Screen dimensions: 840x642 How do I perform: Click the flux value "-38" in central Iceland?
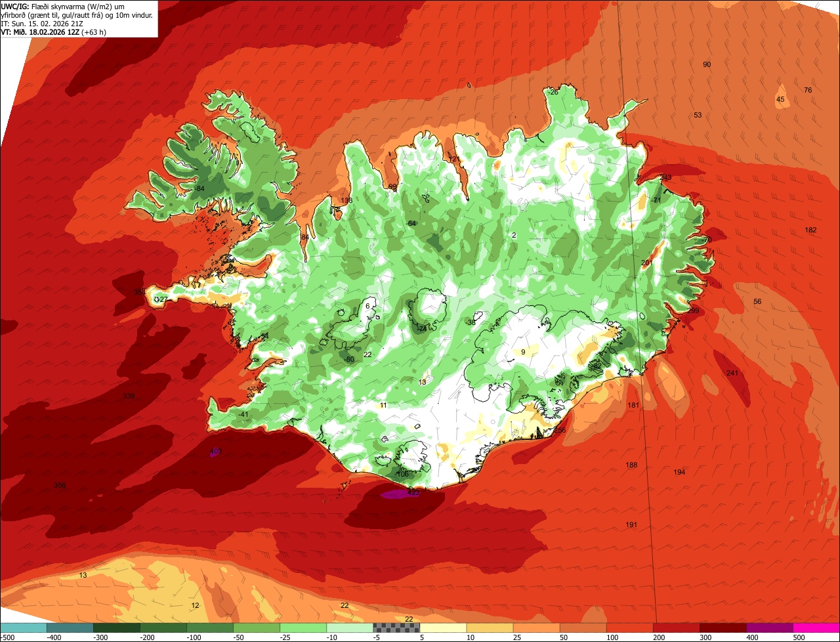point(471,322)
